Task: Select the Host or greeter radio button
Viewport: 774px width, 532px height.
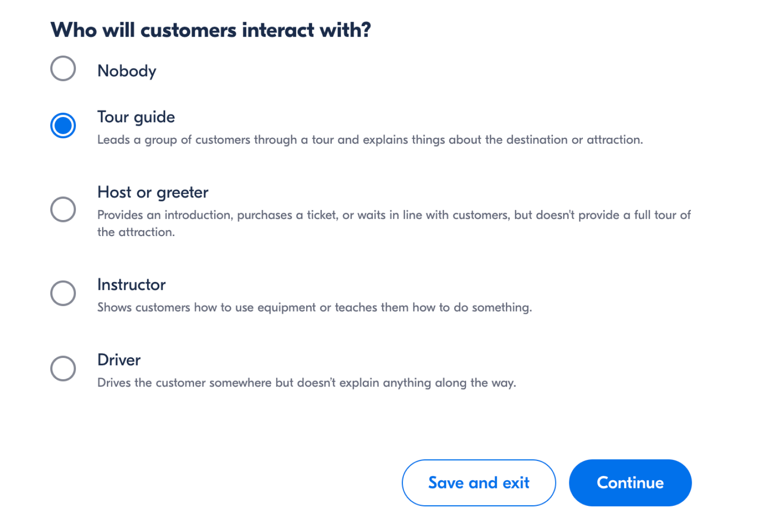Action: point(62,209)
